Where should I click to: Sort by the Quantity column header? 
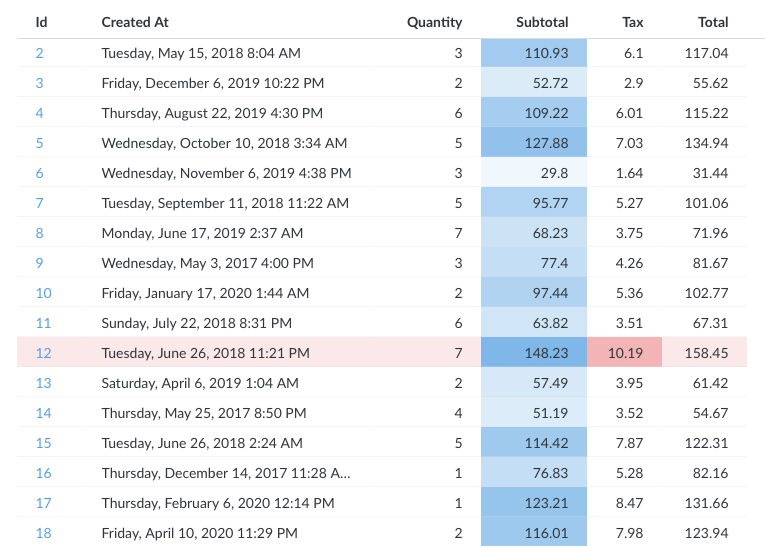click(x=434, y=22)
